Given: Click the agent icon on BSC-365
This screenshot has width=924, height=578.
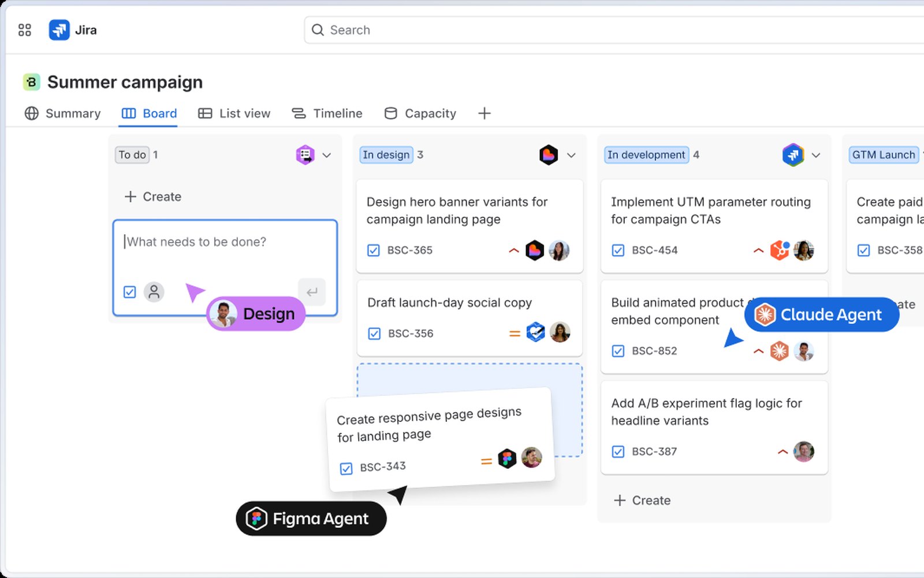Looking at the screenshot, I should point(535,250).
